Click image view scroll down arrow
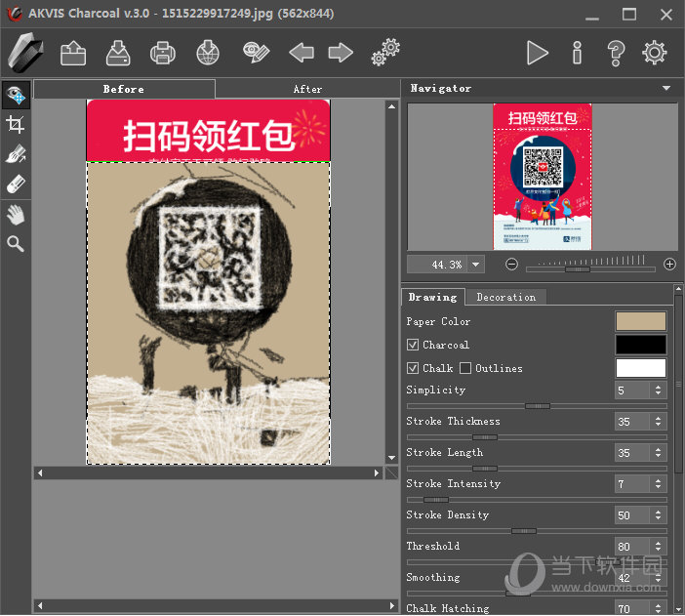The image size is (685, 616). click(392, 458)
